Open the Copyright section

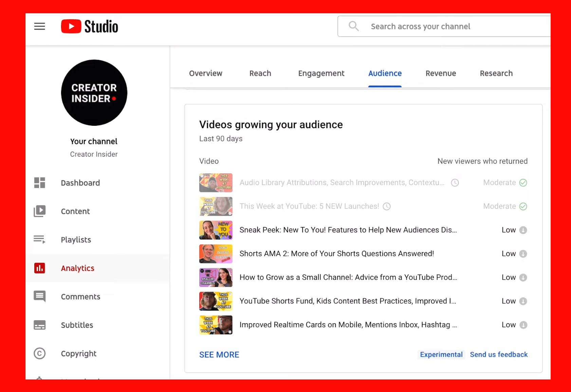click(x=78, y=353)
